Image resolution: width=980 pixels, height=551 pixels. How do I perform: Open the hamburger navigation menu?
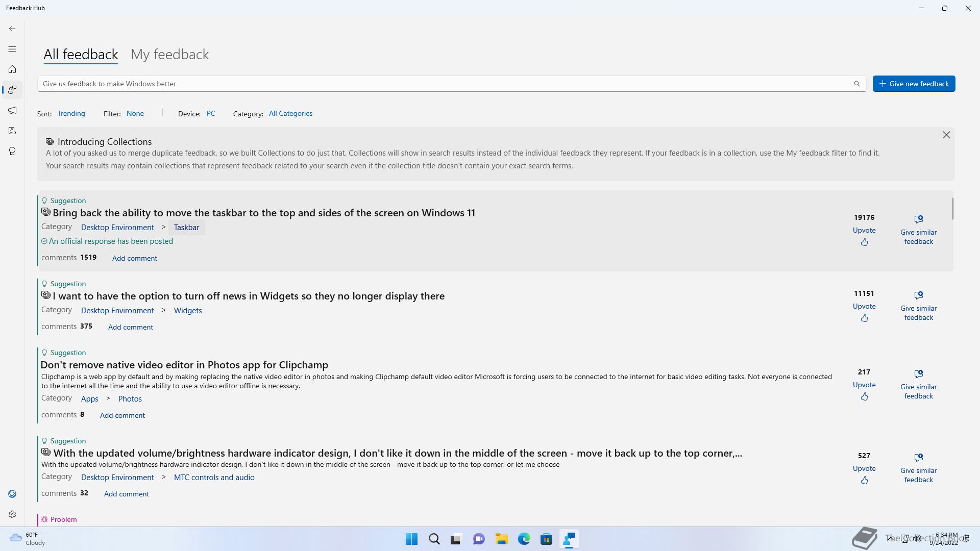[12, 49]
